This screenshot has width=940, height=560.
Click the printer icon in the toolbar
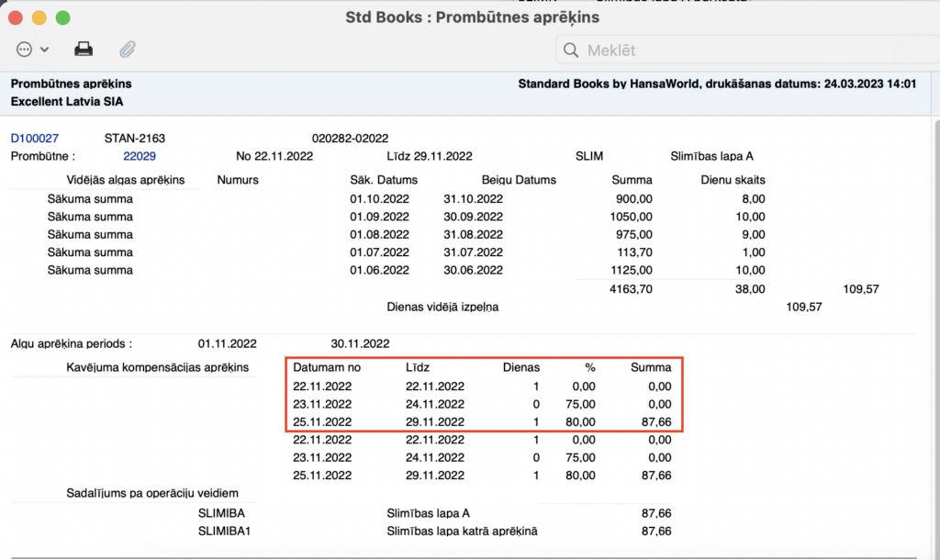pos(84,49)
